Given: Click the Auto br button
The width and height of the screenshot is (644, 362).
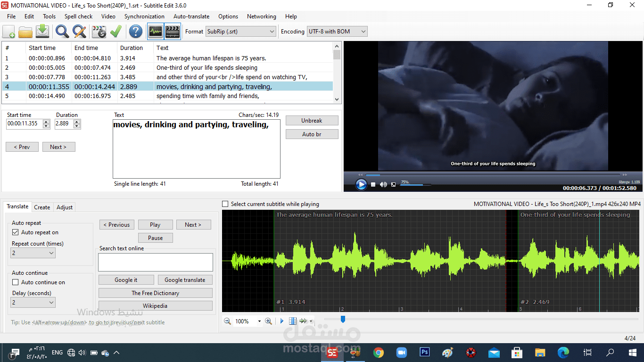Looking at the screenshot, I should point(312,134).
